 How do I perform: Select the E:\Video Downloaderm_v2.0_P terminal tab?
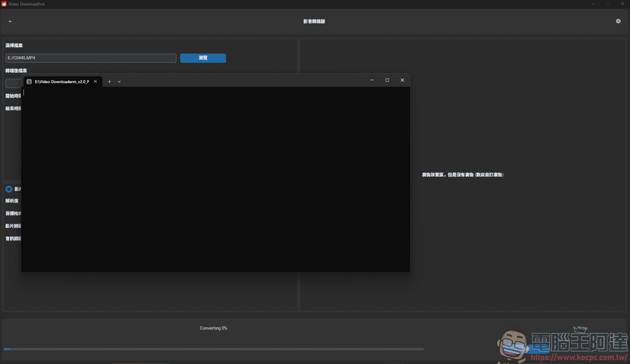click(62, 82)
